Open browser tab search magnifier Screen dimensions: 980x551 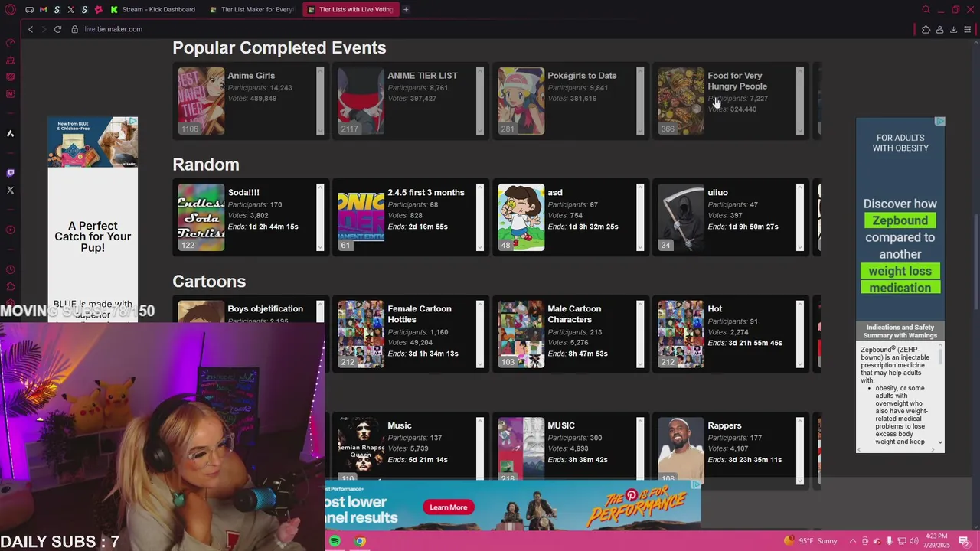(926, 9)
